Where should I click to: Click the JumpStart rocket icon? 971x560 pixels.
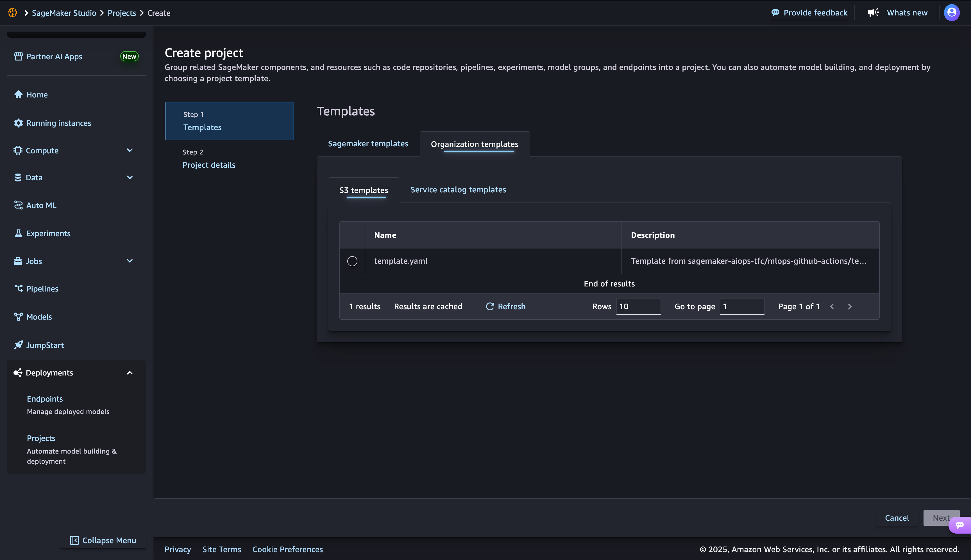point(18,345)
